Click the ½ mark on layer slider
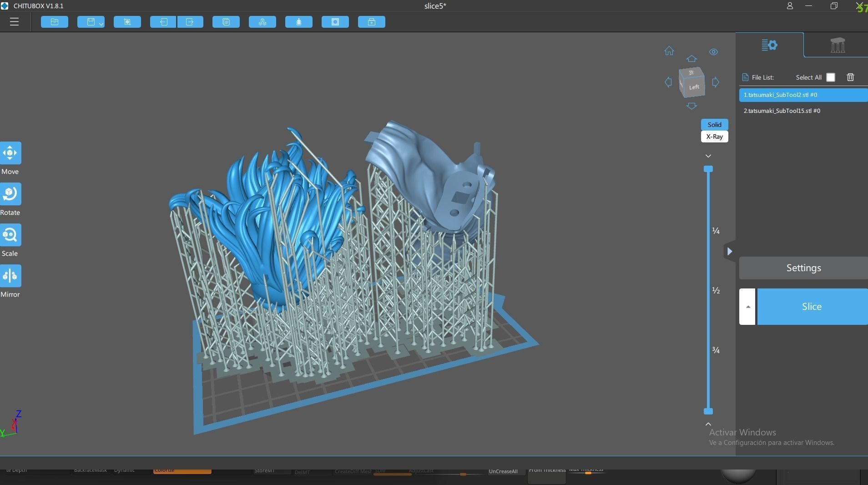 (x=716, y=291)
